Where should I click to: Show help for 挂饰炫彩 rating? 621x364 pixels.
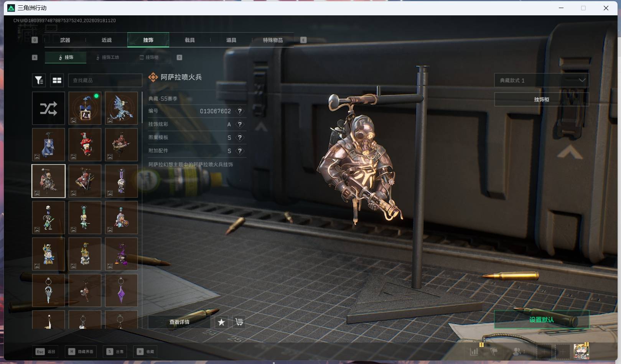(240, 124)
